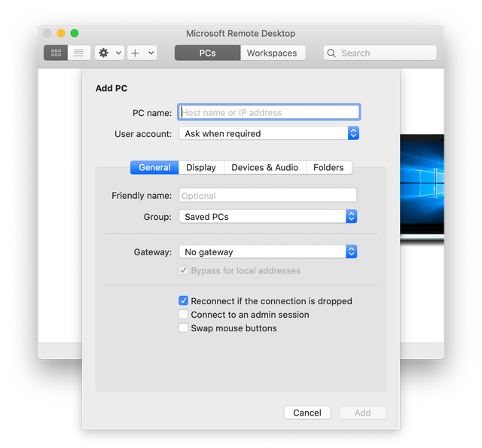
Task: Click the Friendly name field
Action: (x=267, y=195)
